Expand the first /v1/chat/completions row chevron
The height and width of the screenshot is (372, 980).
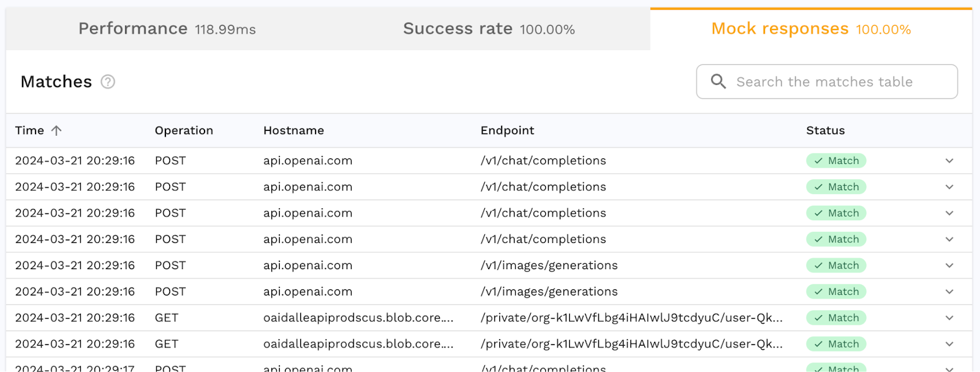pos(949,161)
